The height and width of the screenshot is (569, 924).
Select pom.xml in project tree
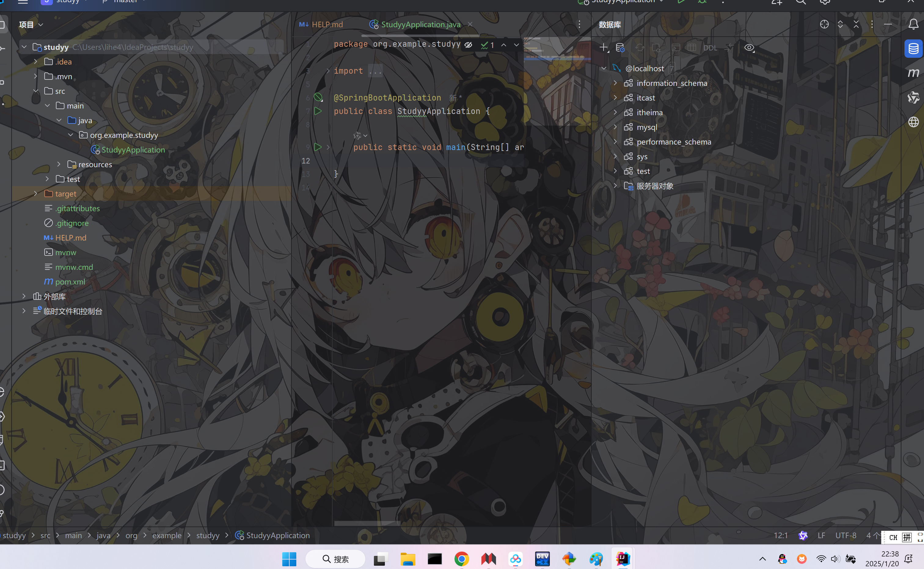(x=70, y=281)
